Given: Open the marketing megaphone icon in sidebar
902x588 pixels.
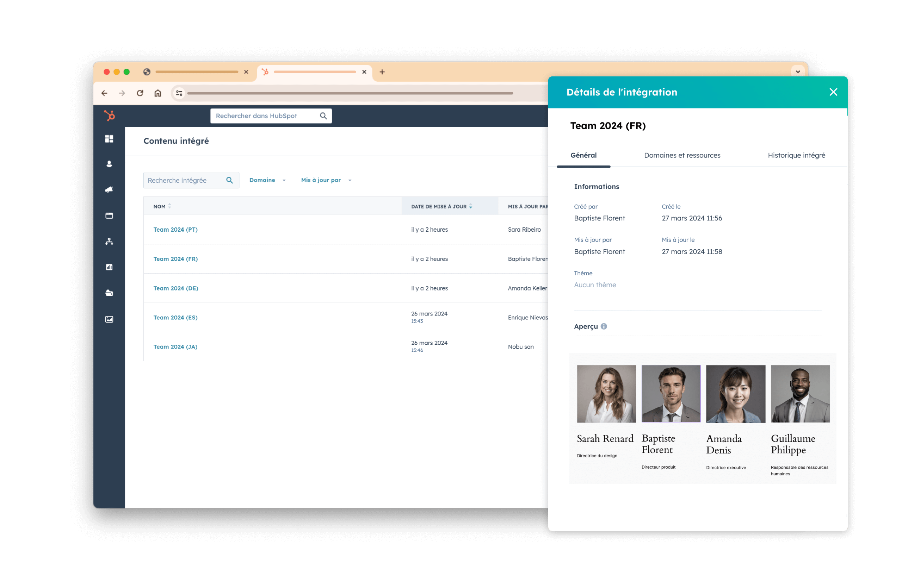Looking at the screenshot, I should pos(109,190).
